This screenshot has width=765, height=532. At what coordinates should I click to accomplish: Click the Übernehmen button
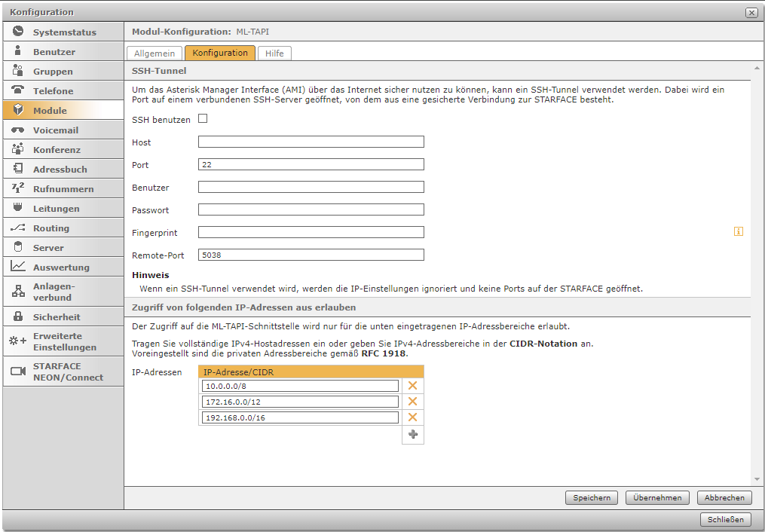pyautogui.click(x=657, y=497)
